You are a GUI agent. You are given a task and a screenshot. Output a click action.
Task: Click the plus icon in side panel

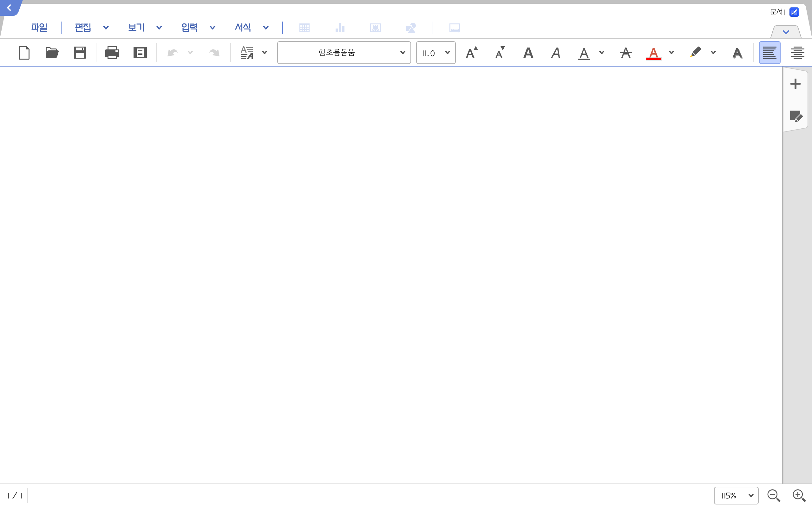(795, 83)
